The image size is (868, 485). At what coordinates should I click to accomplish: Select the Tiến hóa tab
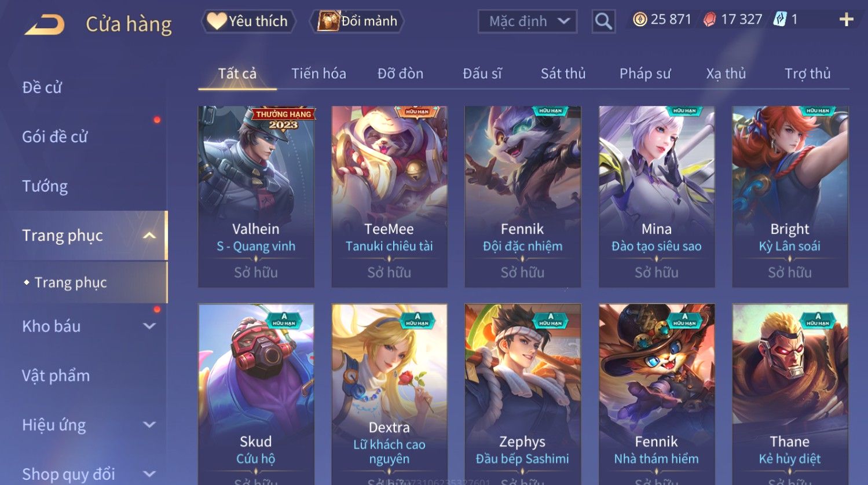pos(318,74)
